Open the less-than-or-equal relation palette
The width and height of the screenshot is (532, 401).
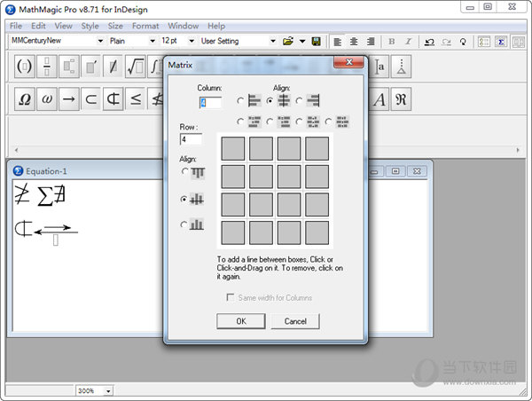pos(136,99)
